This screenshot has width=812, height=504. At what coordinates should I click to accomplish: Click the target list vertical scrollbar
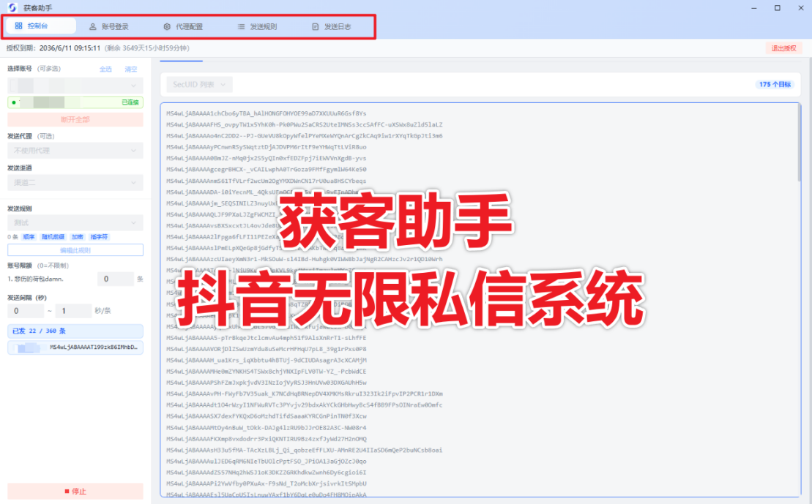point(799,144)
